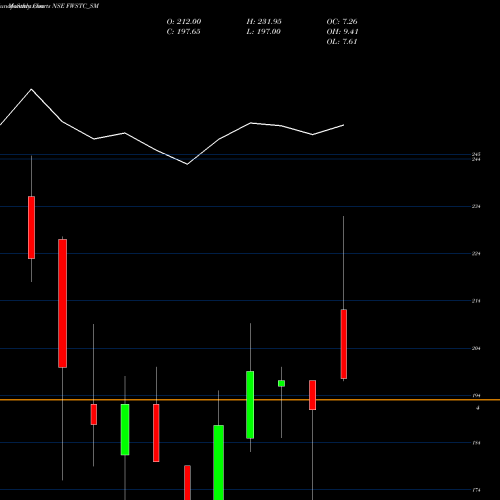Click the 224 price axis label
Viewport: 500px width, 500px height.
[x=476, y=254]
